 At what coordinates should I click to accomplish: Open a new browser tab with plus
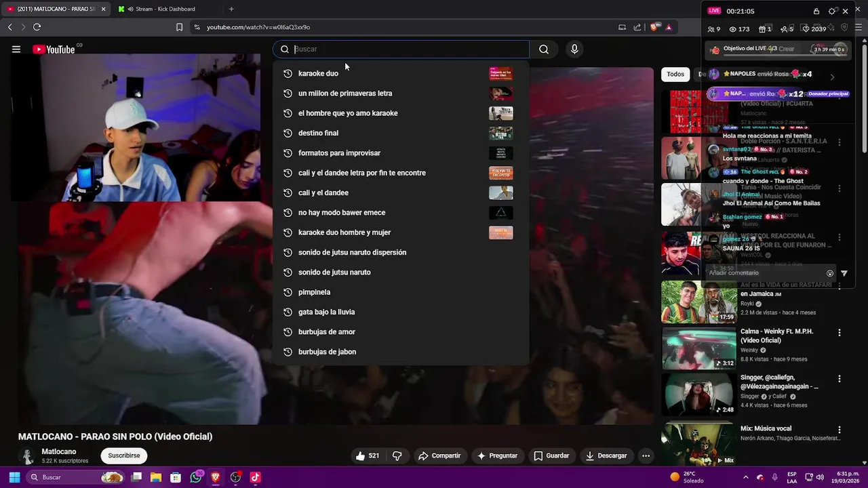click(x=231, y=9)
